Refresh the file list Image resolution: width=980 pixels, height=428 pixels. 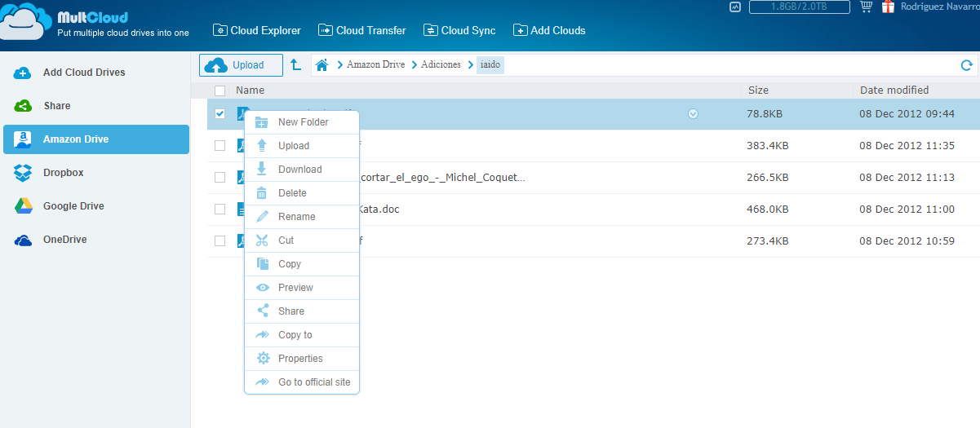967,65
